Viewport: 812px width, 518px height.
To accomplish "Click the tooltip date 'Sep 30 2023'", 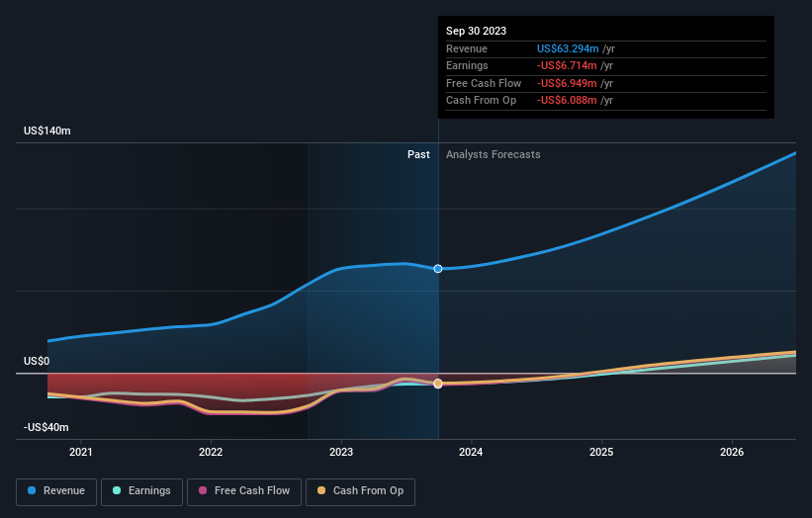I will coord(476,31).
